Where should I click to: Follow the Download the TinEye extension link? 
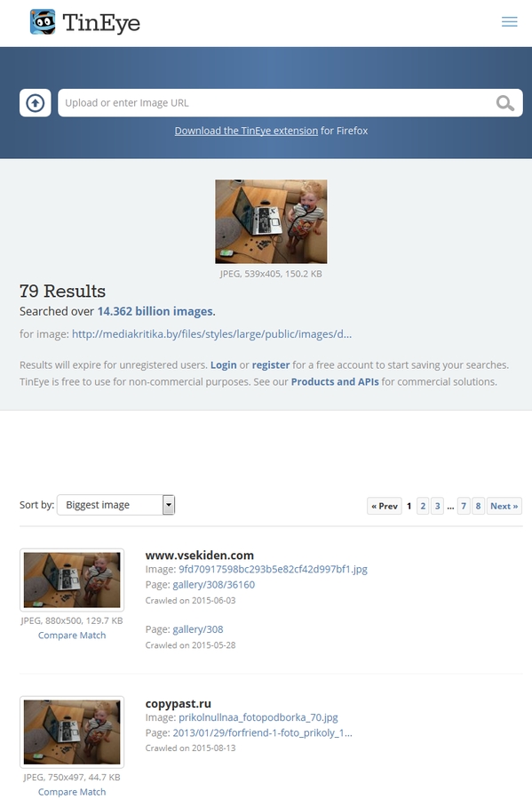246,131
